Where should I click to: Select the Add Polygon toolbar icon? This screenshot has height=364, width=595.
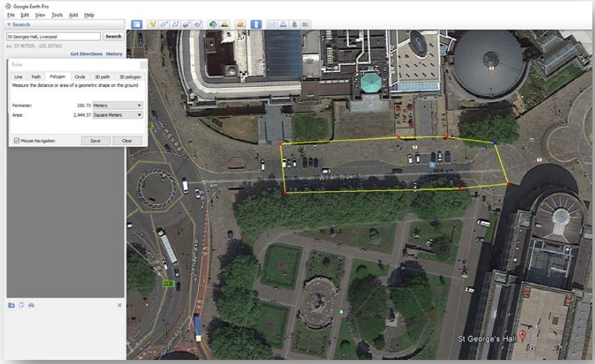(x=164, y=24)
